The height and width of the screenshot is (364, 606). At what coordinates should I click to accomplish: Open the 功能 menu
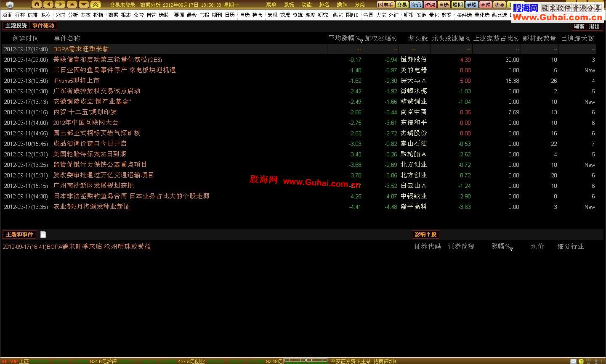(307, 5)
